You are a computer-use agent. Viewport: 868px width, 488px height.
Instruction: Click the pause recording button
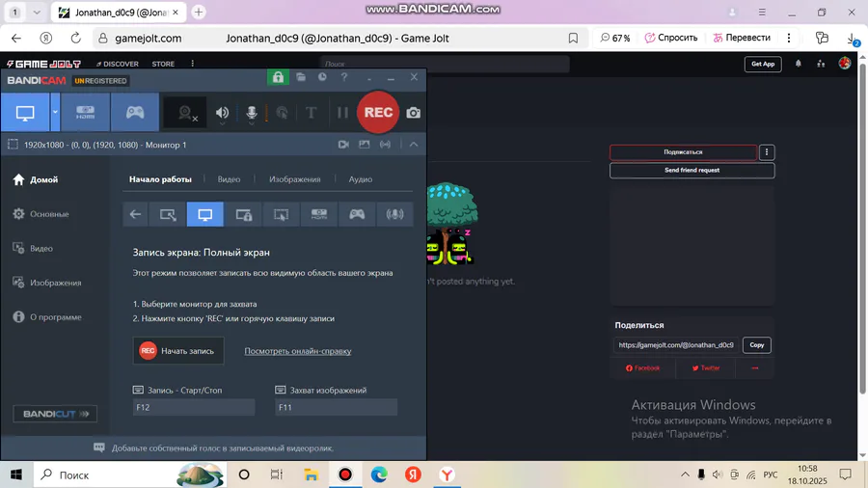(x=342, y=113)
